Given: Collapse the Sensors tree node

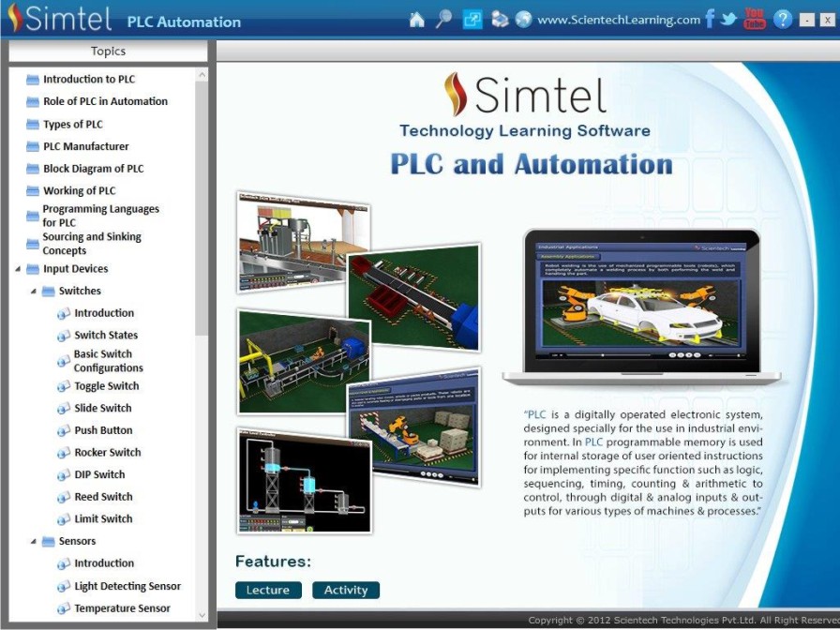Looking at the screenshot, I should [x=33, y=542].
